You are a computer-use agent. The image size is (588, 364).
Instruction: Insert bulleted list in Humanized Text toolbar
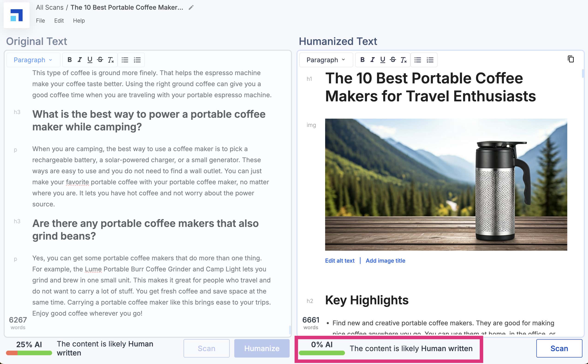418,60
